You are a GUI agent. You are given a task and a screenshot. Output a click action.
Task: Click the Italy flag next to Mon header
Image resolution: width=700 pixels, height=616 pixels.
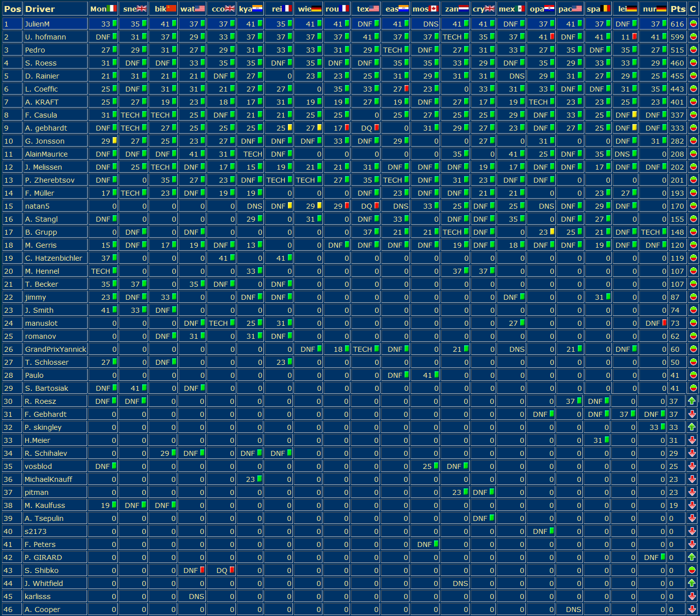click(x=112, y=9)
